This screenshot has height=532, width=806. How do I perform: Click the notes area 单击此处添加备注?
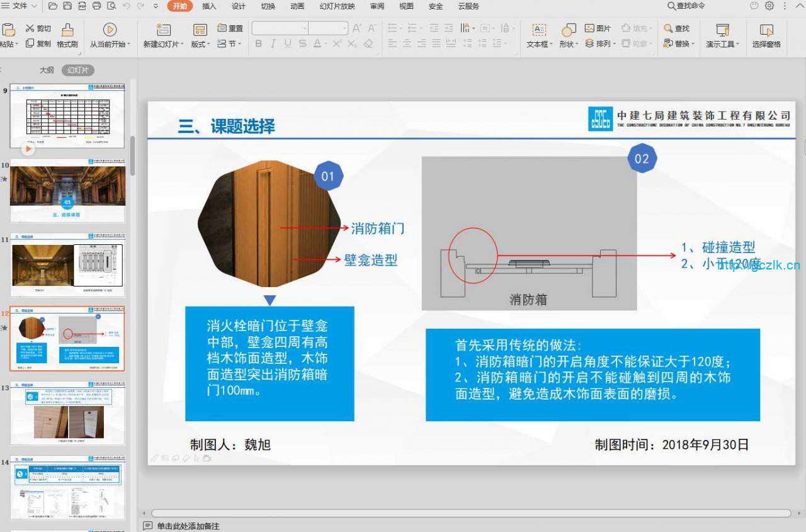[x=188, y=526]
